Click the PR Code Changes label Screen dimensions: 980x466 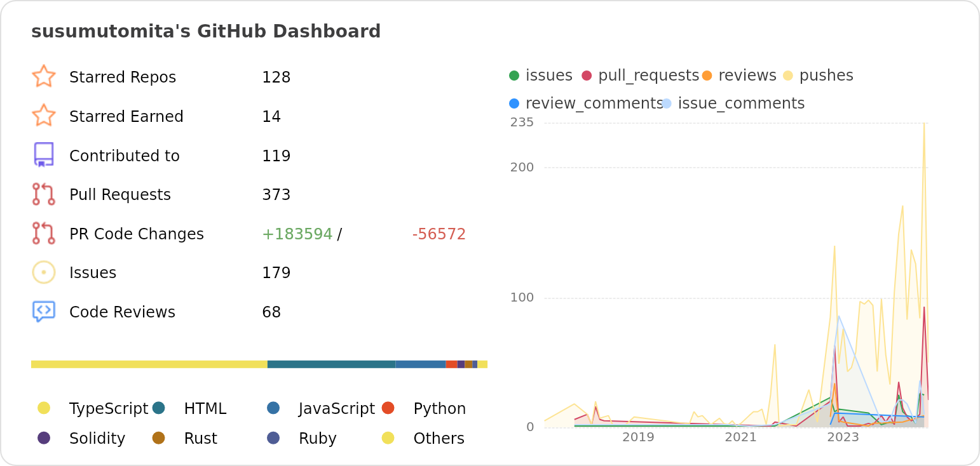coord(137,234)
